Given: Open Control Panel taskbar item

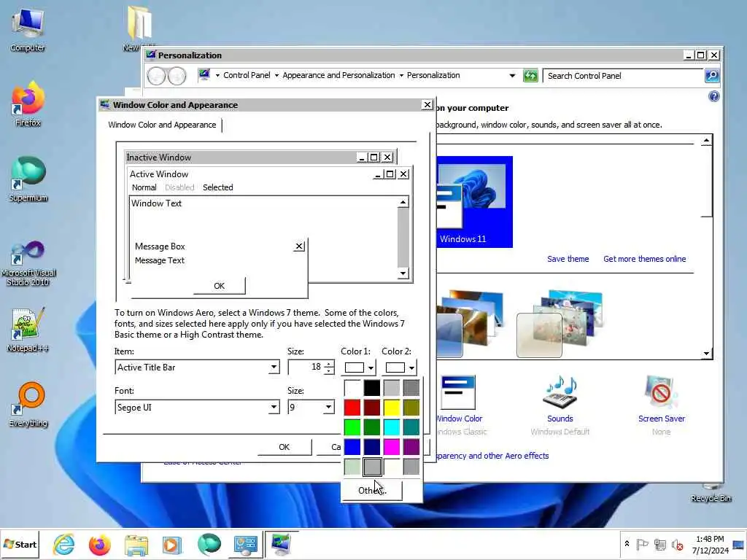Looking at the screenshot, I should coord(245,544).
